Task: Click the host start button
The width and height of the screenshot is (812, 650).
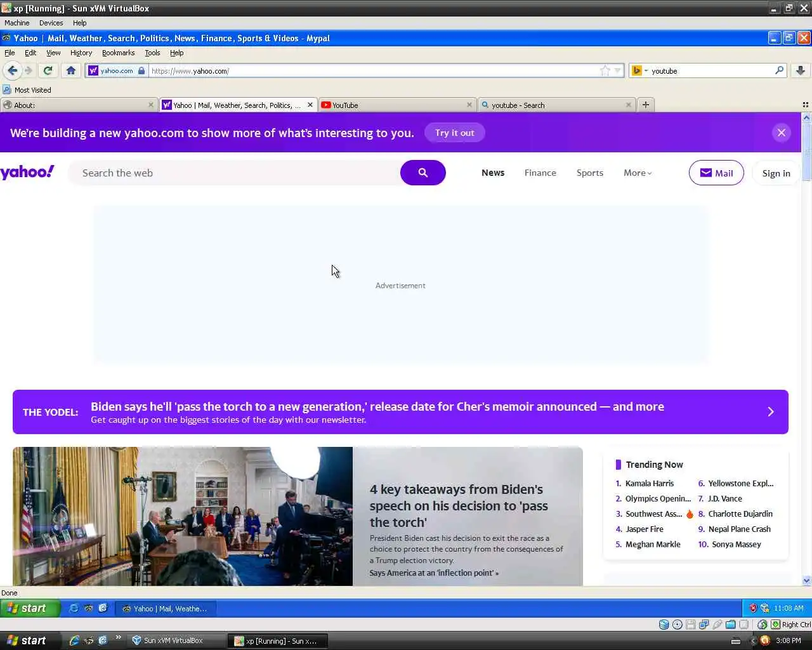Action: [30, 640]
